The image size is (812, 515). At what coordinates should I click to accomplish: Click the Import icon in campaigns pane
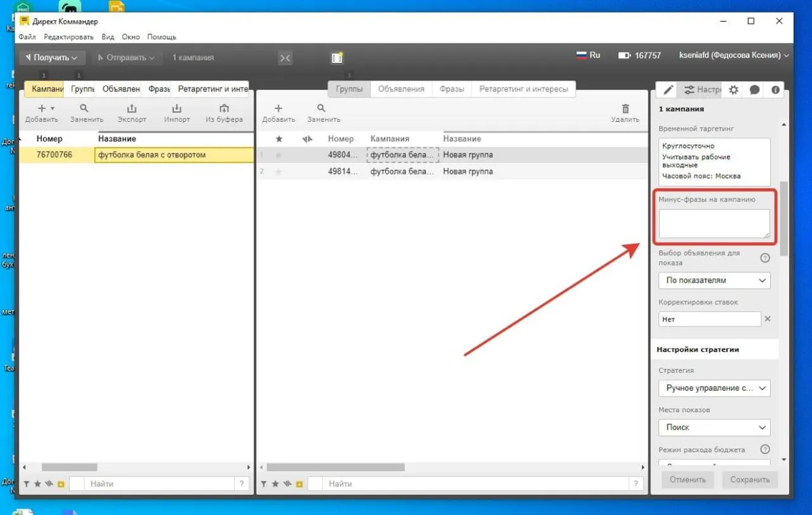[x=177, y=108]
